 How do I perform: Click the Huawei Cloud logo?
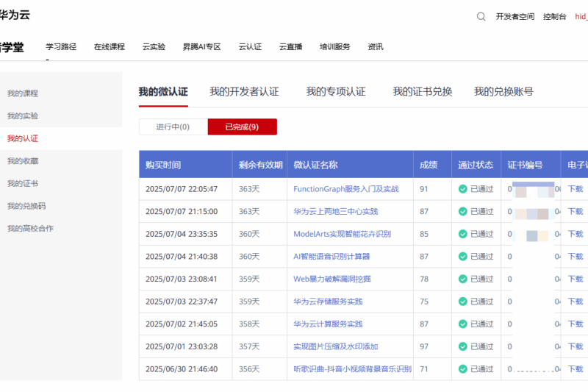tap(15, 15)
